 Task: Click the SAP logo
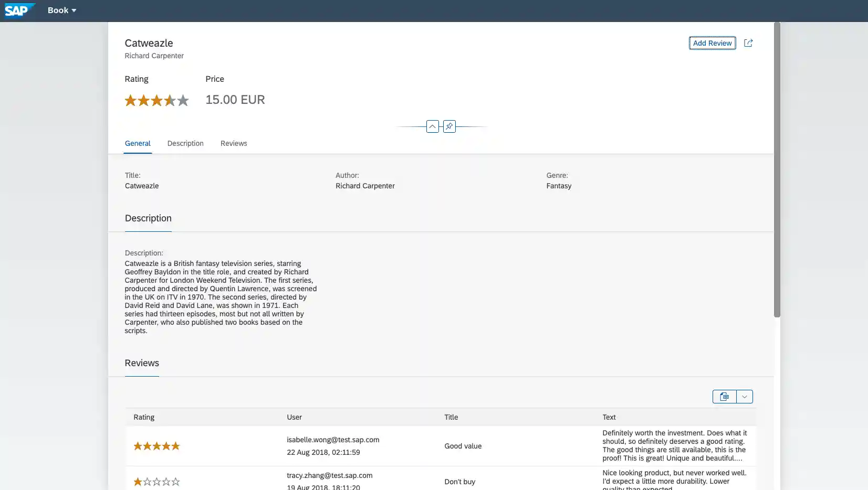(x=19, y=10)
